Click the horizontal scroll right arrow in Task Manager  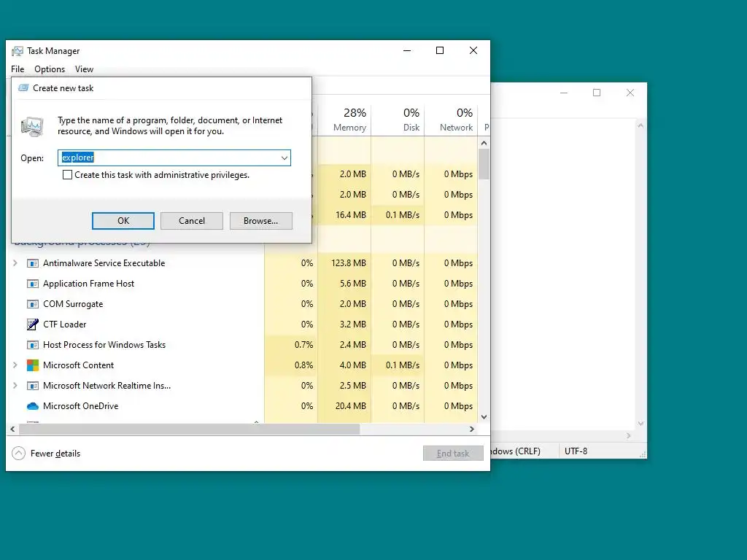(x=472, y=429)
